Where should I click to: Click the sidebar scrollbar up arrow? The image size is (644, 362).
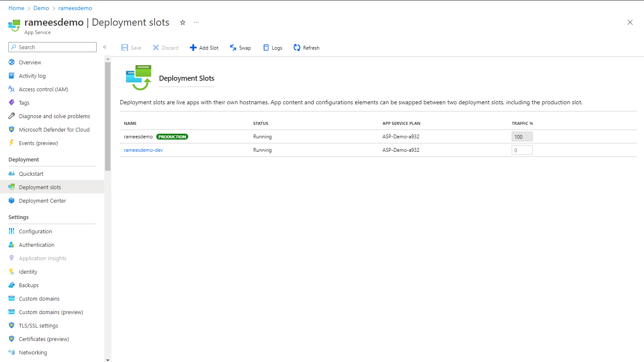(x=108, y=59)
